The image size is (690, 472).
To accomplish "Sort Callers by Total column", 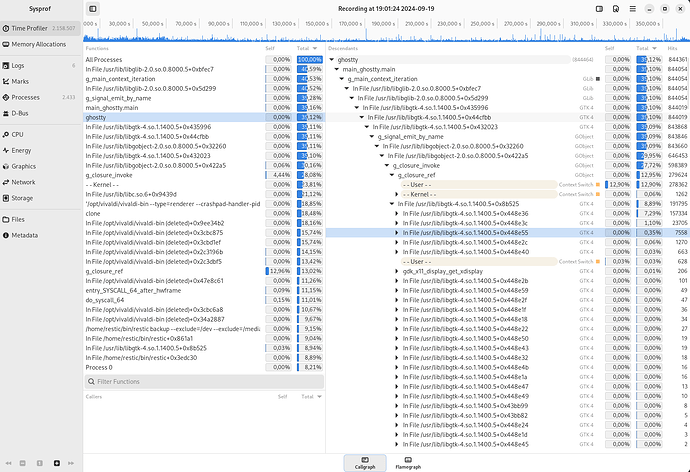I will tap(311, 397).
